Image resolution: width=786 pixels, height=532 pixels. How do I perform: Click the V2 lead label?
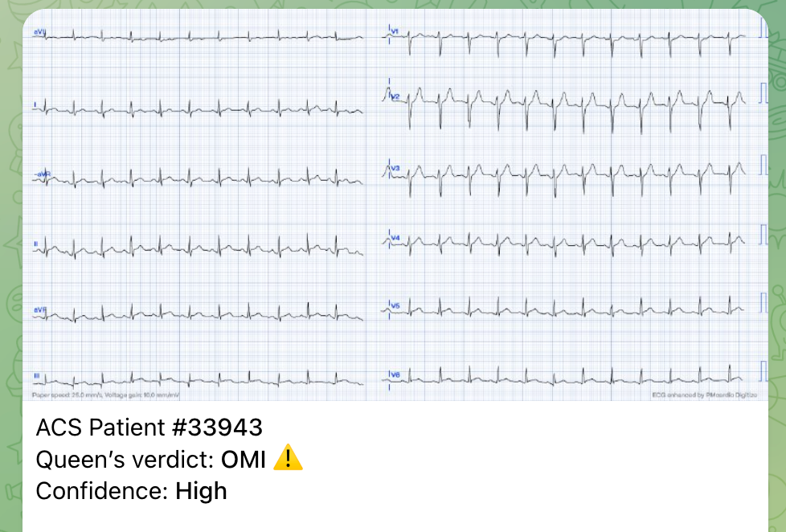[x=395, y=96]
